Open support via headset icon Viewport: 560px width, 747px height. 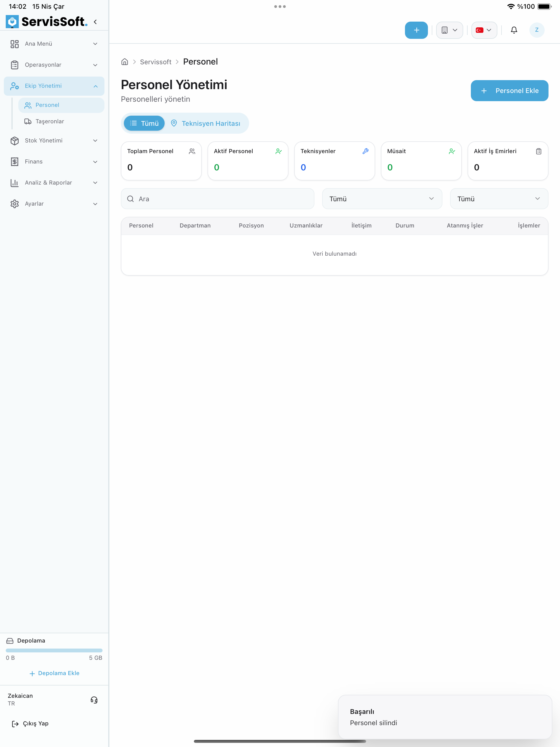tap(94, 700)
